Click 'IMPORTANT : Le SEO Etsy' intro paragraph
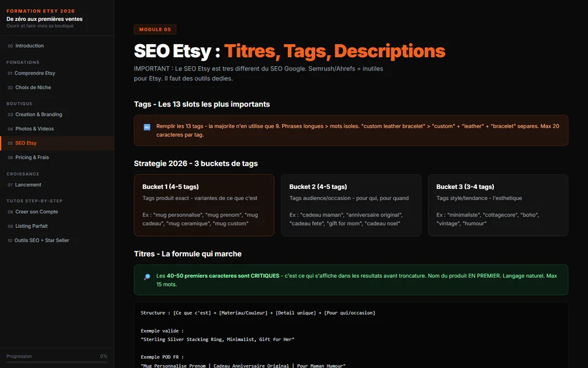The image size is (588, 368). click(258, 74)
